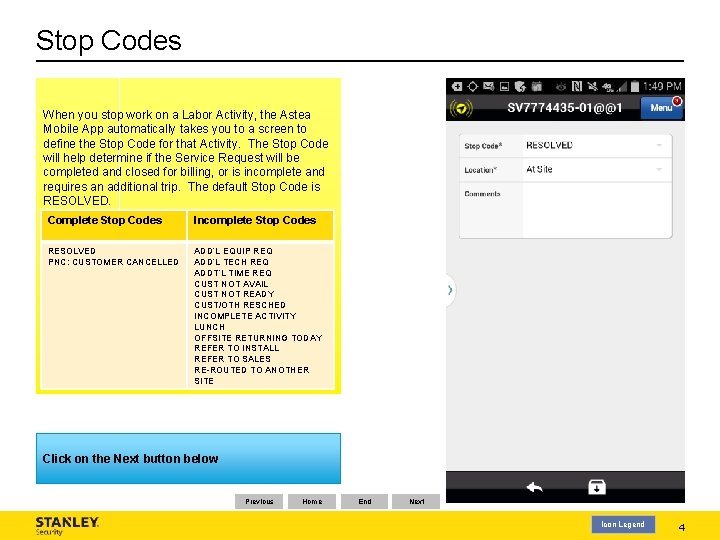Click the 'Stop Codes' slide title
This screenshot has width=720, height=540.
coord(109,40)
